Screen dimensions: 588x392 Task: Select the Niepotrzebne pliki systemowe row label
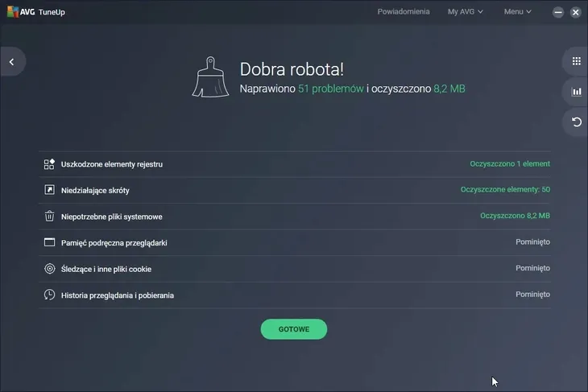(x=112, y=217)
